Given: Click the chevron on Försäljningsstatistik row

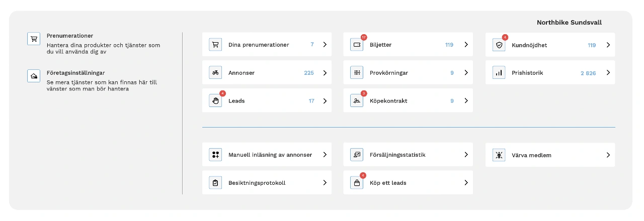Looking at the screenshot, I should 466,155.
